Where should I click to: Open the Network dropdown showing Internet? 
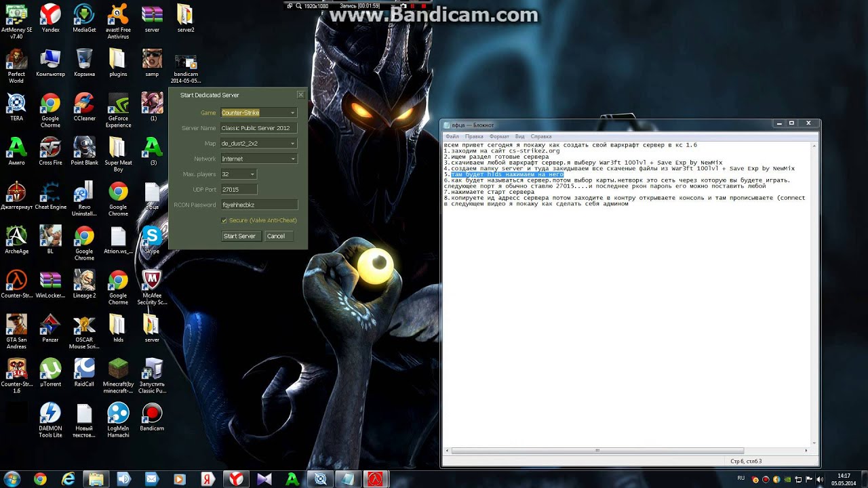(292, 159)
